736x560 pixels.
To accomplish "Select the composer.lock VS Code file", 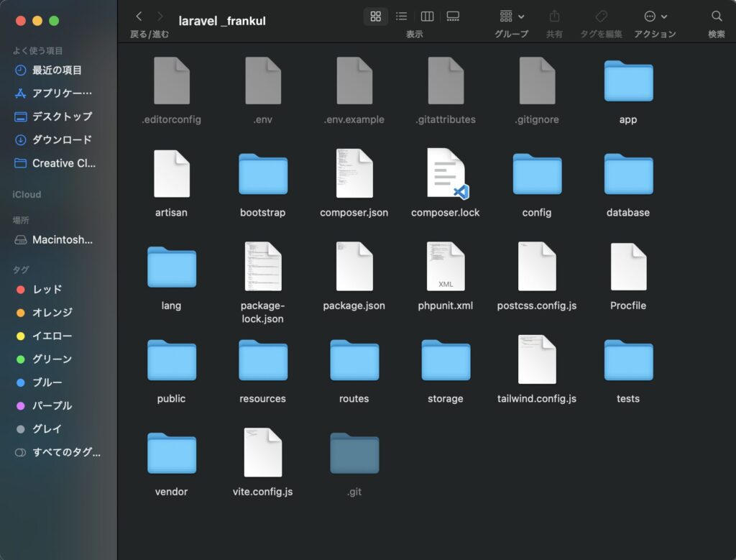I will click(447, 173).
